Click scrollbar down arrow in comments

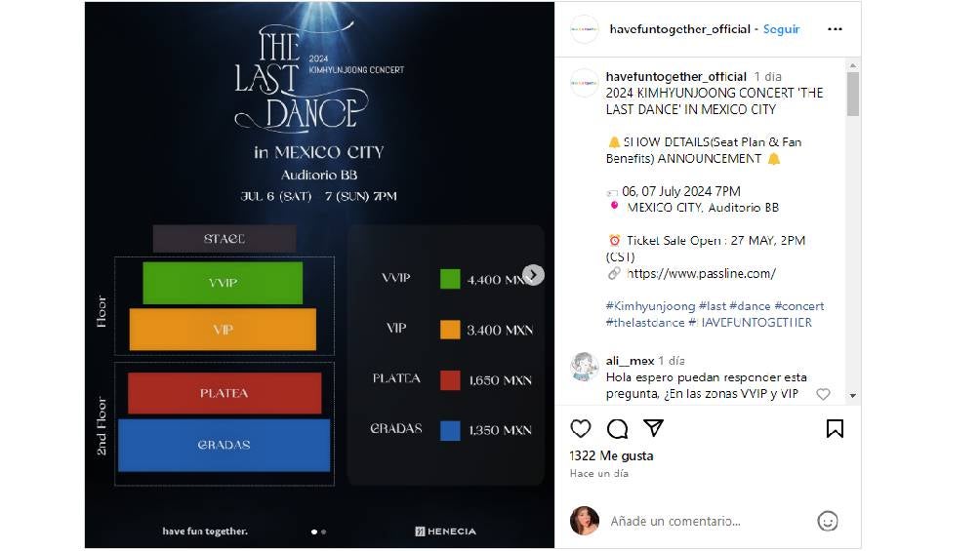point(853,395)
